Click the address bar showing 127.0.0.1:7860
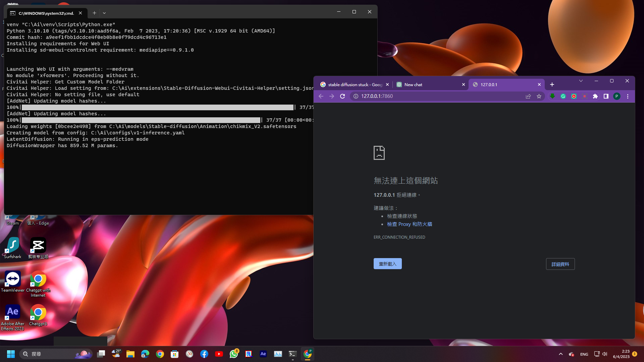644x362 pixels. 436,96
